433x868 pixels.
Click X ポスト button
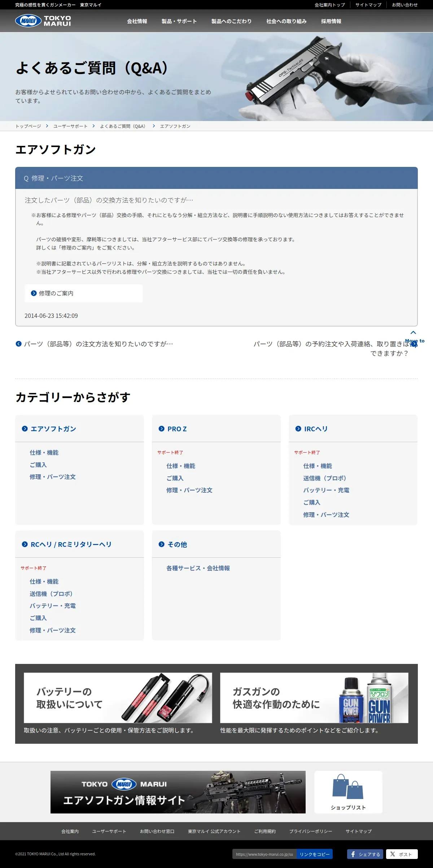click(x=402, y=854)
